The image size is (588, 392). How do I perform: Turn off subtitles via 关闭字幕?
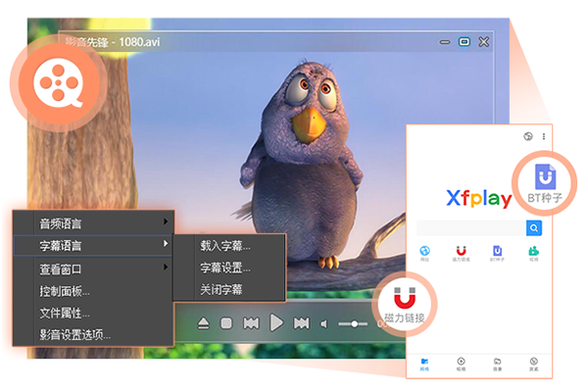click(221, 289)
